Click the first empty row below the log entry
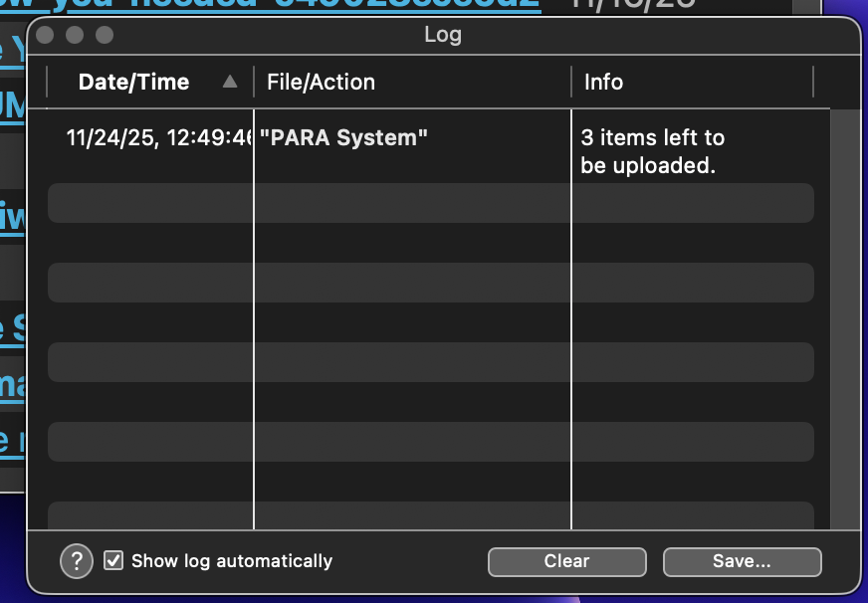This screenshot has width=868, height=603. pos(430,203)
